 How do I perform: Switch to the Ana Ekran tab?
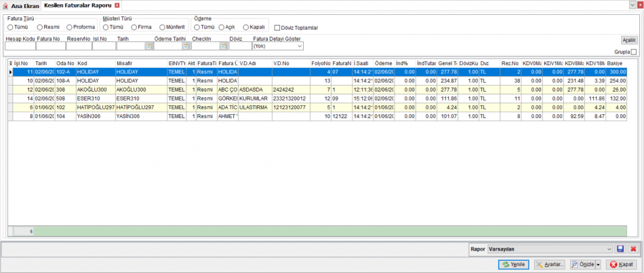pos(20,5)
